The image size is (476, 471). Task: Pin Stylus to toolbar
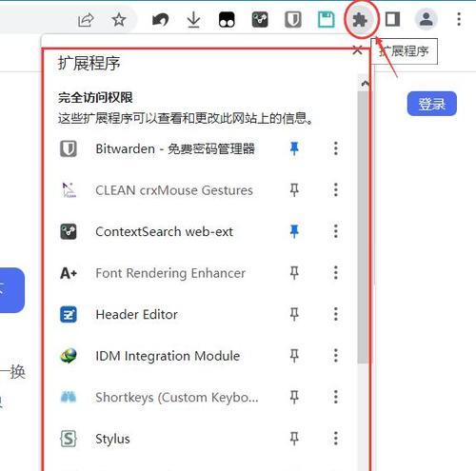(x=294, y=439)
